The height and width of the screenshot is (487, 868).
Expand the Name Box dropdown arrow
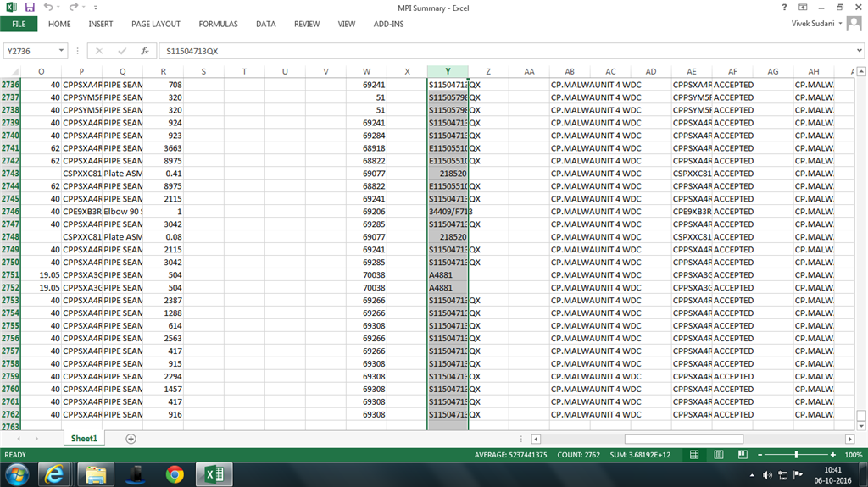(x=61, y=51)
